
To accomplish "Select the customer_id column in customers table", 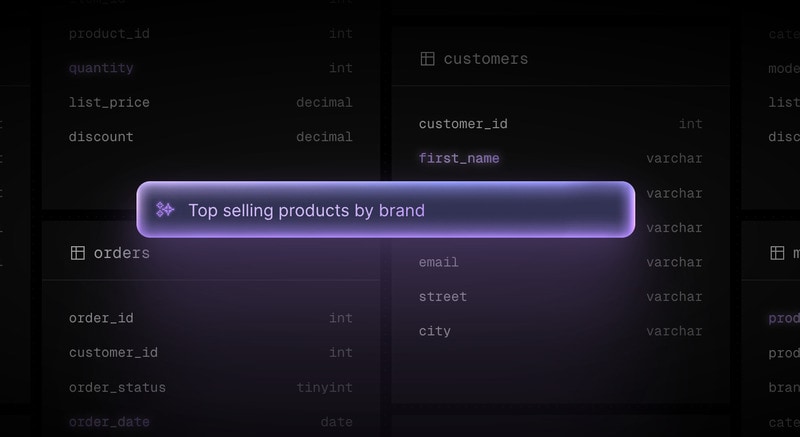I will (x=463, y=124).
